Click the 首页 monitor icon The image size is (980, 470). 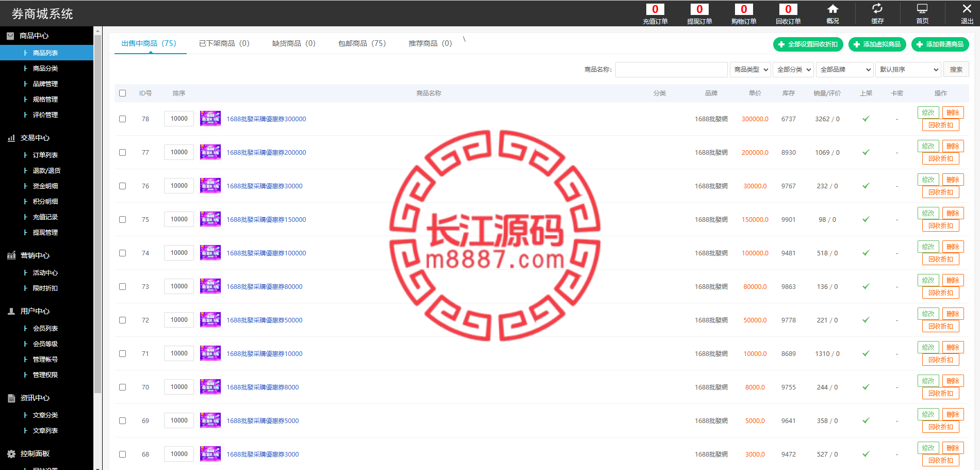click(922, 9)
